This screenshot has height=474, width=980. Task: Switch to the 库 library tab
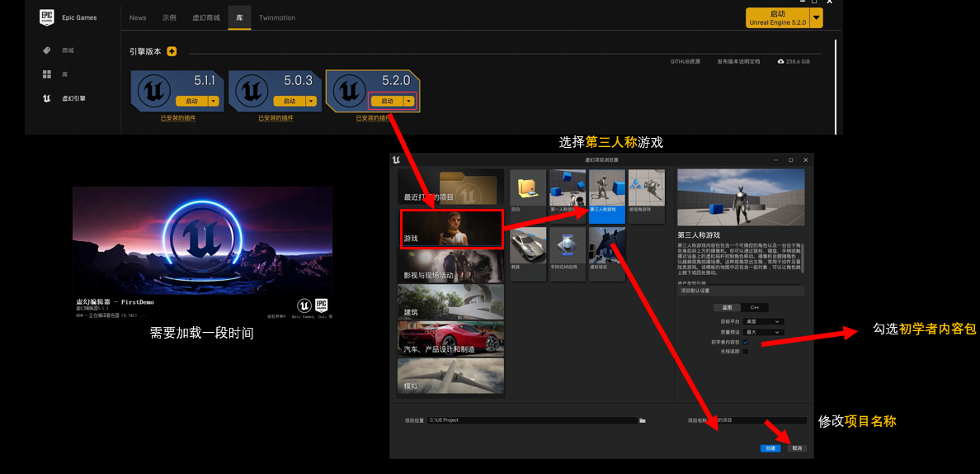click(x=239, y=17)
